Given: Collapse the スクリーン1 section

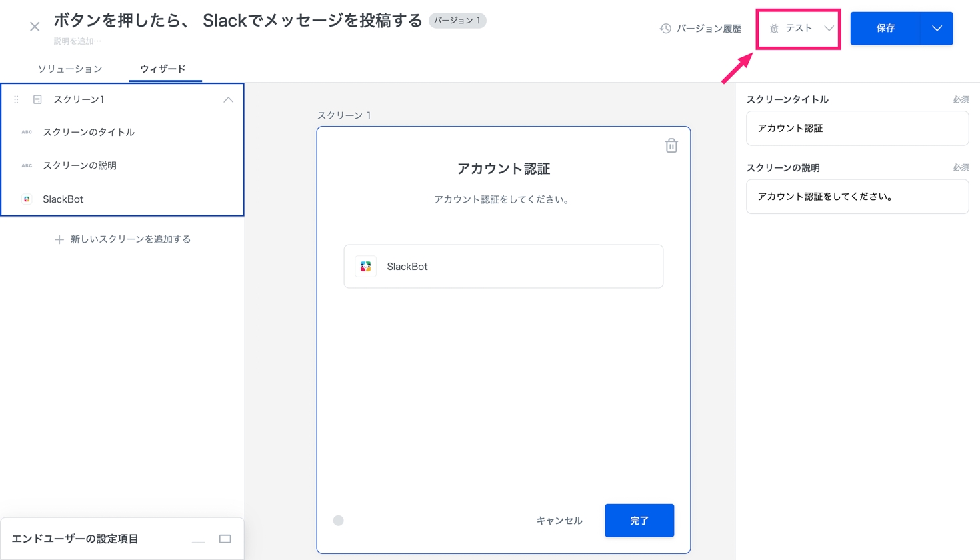Looking at the screenshot, I should [x=228, y=99].
